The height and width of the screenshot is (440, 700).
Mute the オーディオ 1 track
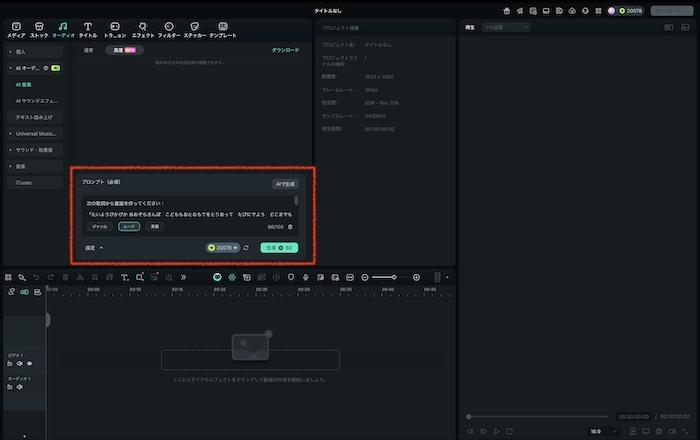[19, 387]
